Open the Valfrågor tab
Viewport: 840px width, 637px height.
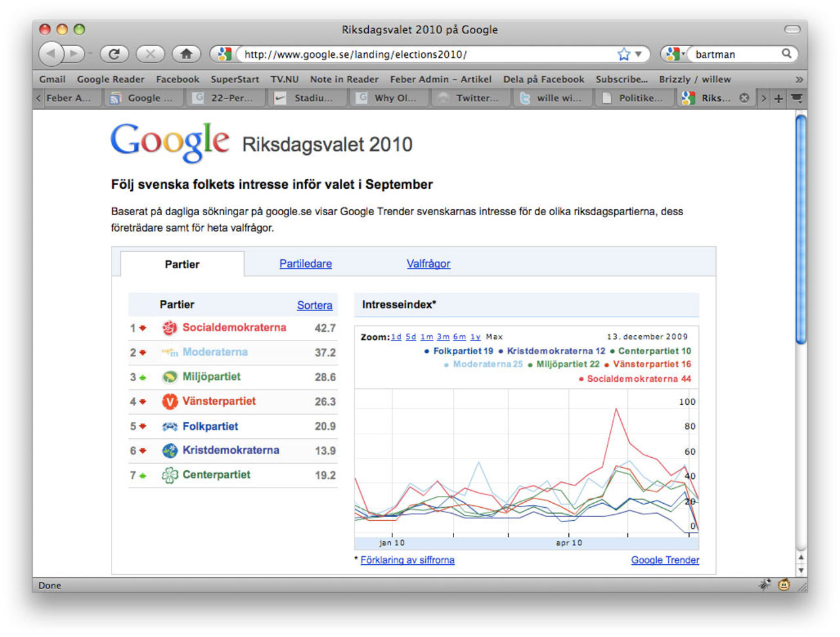pyautogui.click(x=428, y=264)
